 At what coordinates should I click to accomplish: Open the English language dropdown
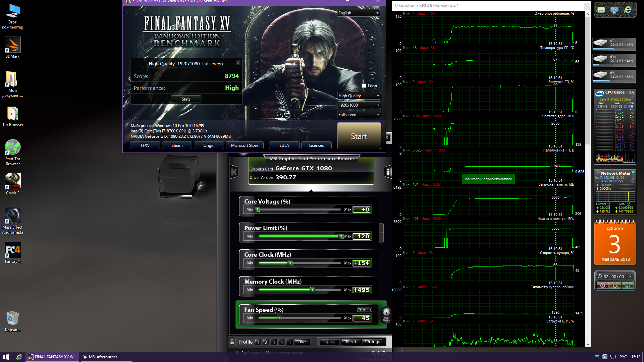358,13
